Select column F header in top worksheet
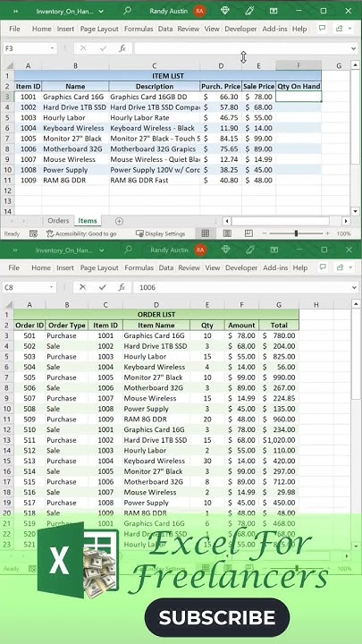 (x=299, y=65)
